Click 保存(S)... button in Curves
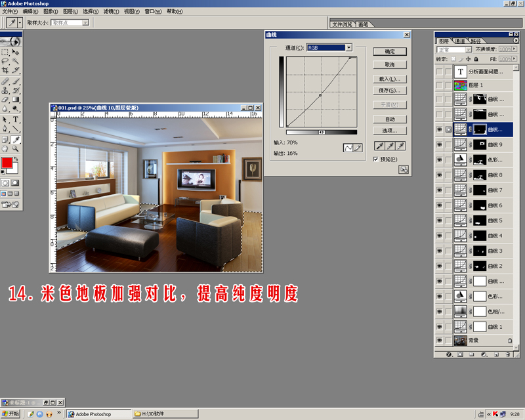 [x=390, y=91]
